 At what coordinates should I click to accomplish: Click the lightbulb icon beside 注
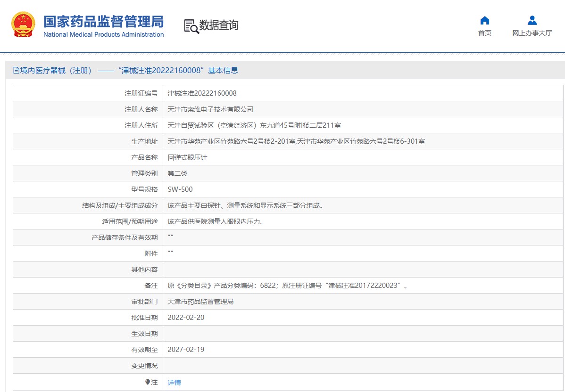point(148,382)
